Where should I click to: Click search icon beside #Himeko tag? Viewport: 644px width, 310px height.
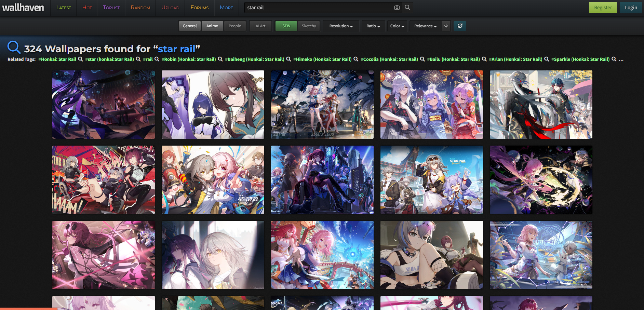356,59
